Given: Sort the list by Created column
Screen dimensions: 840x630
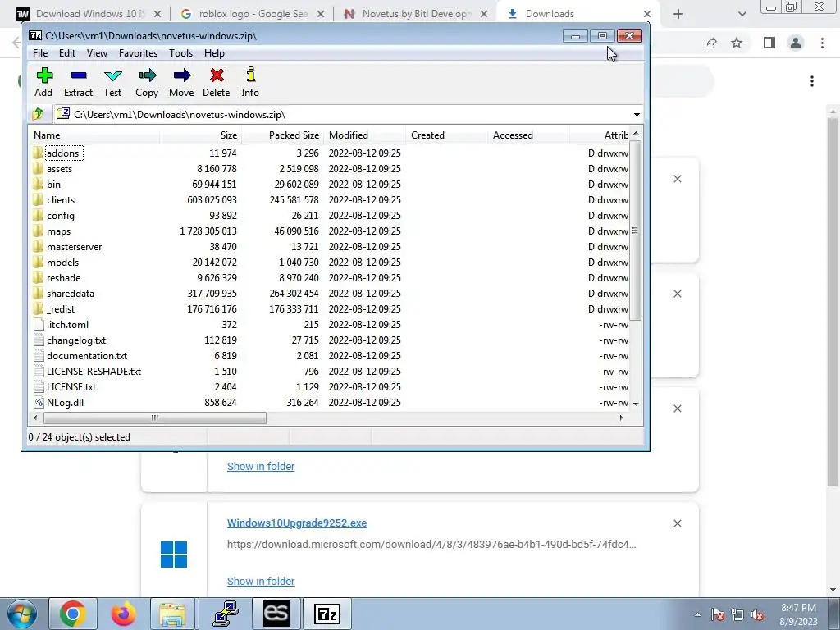Looking at the screenshot, I should 447,135.
